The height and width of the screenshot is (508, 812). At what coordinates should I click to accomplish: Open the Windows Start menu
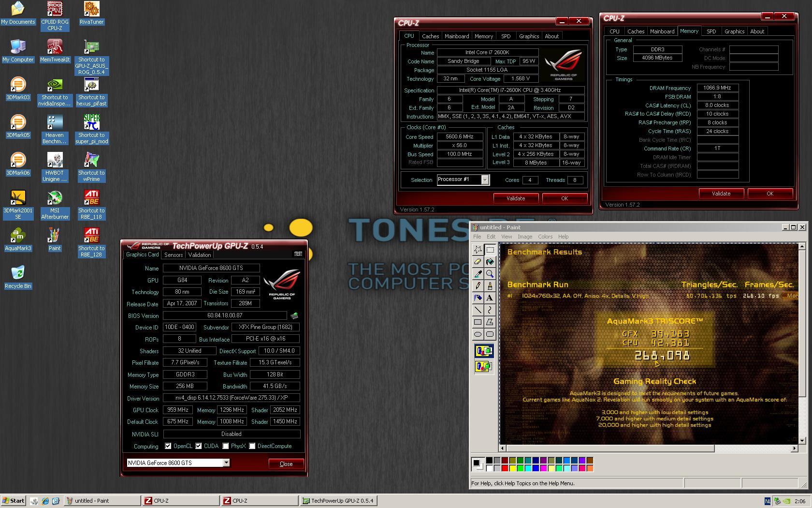pyautogui.click(x=14, y=501)
